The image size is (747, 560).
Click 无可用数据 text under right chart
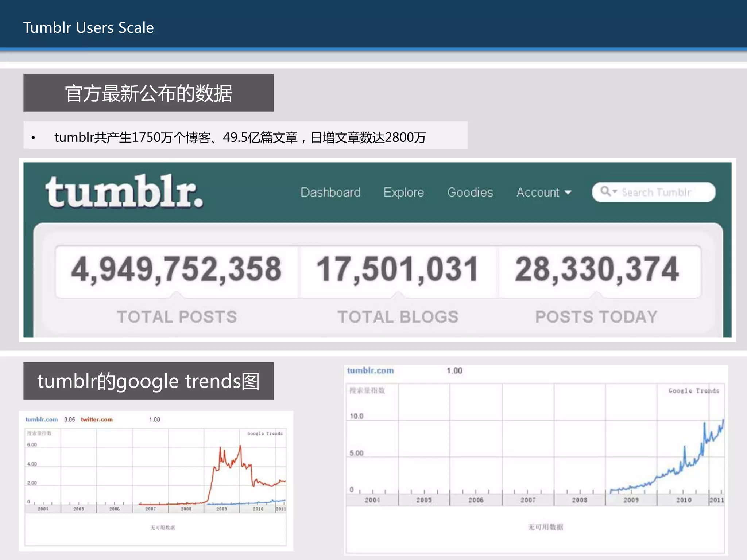[x=546, y=527]
